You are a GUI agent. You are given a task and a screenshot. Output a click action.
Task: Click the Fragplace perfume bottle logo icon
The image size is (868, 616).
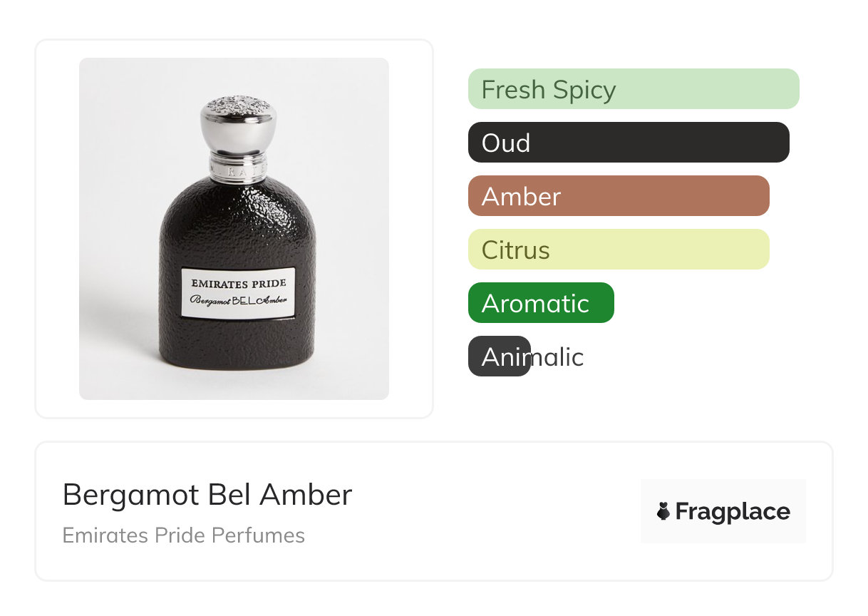pos(663,511)
